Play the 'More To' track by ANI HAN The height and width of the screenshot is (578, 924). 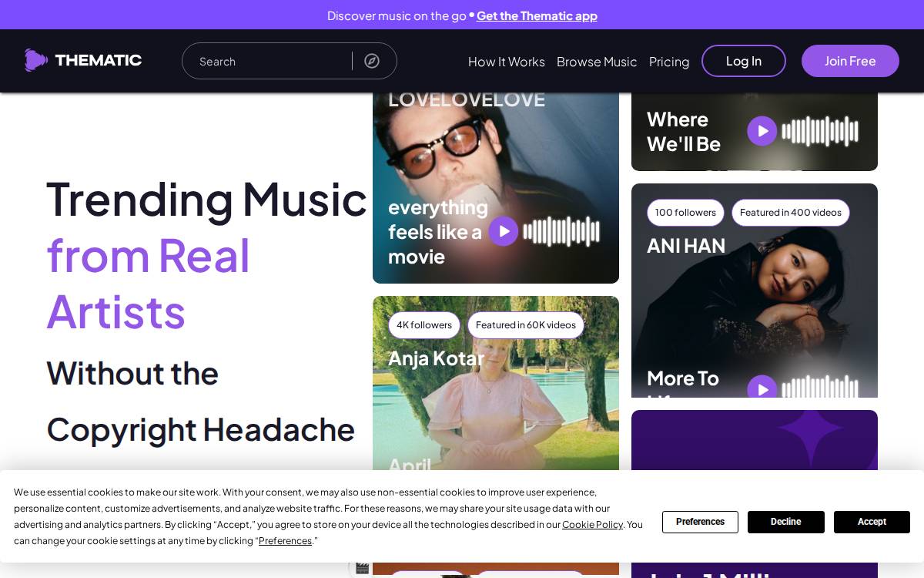coord(762,387)
